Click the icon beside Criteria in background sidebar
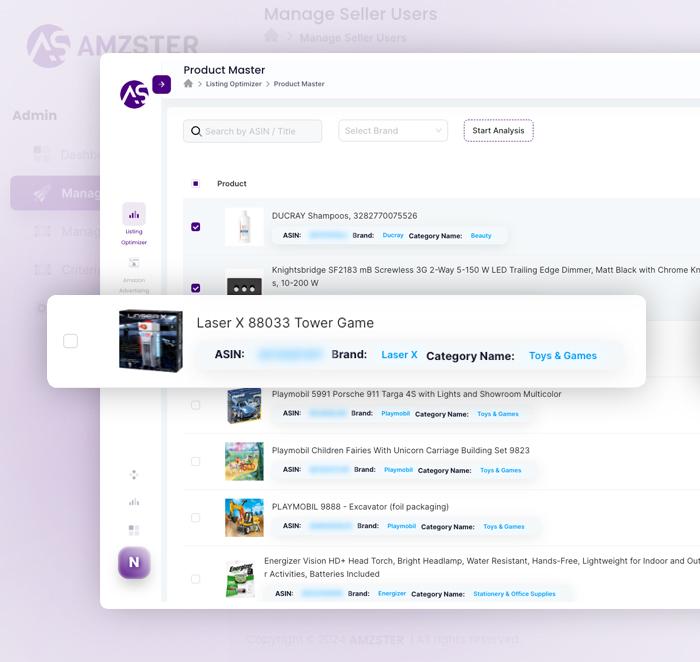700x662 pixels. (x=42, y=270)
